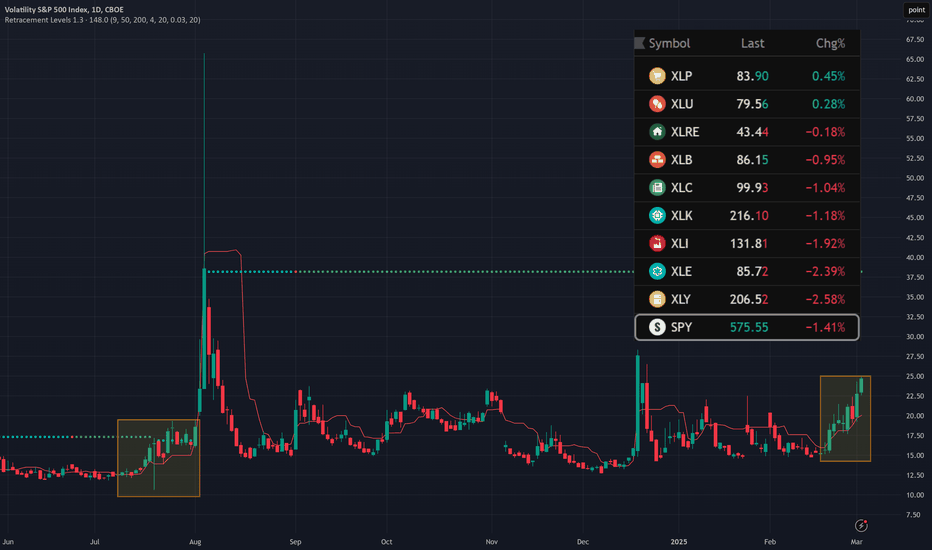Click the 0.28% change value
The height and width of the screenshot is (550, 932).
point(829,104)
